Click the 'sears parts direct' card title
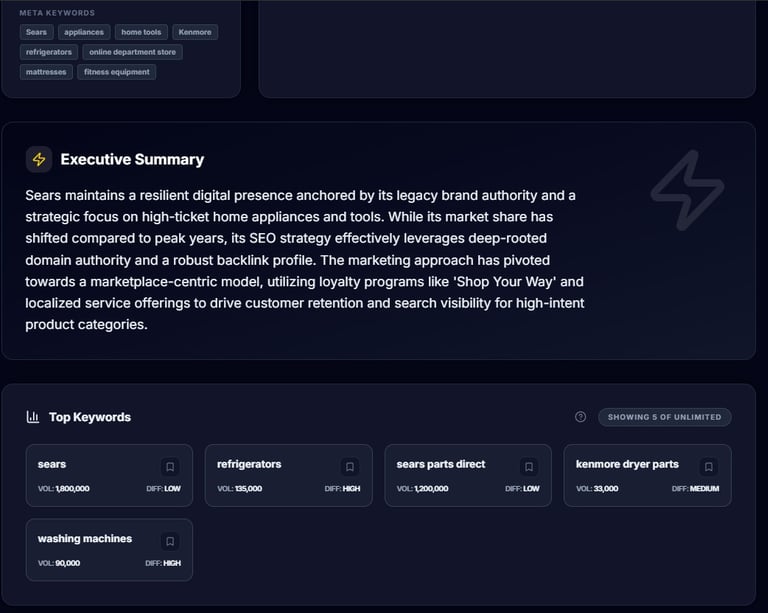 pos(441,464)
